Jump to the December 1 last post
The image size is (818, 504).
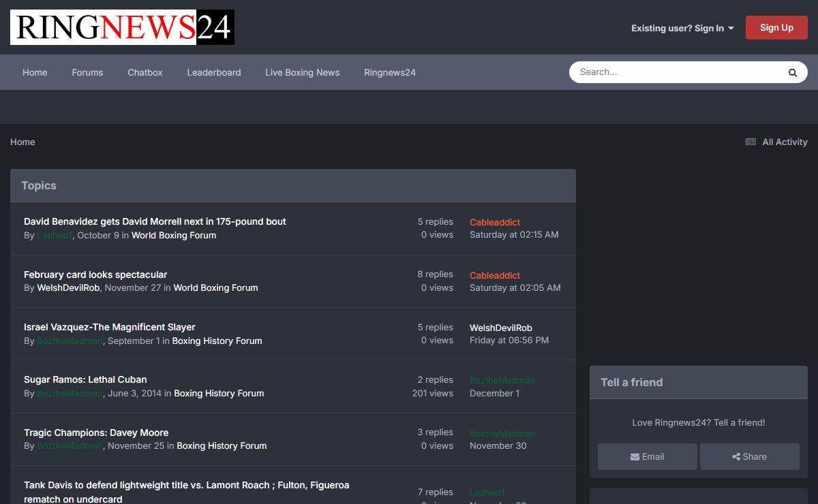click(x=495, y=393)
